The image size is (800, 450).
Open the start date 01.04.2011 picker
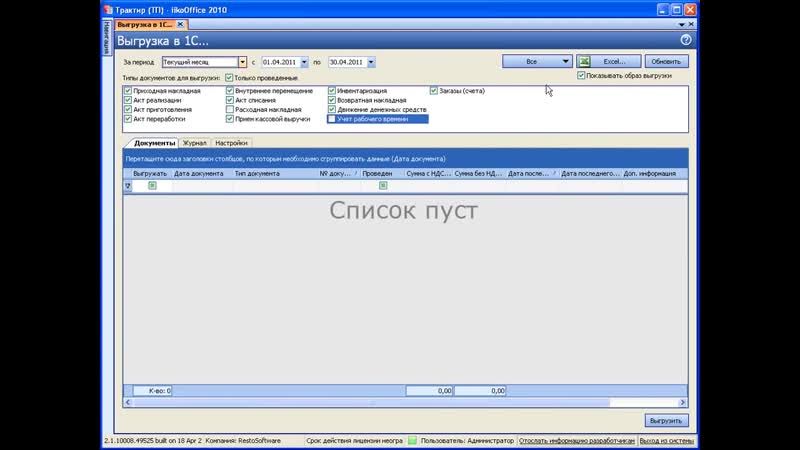(304, 62)
